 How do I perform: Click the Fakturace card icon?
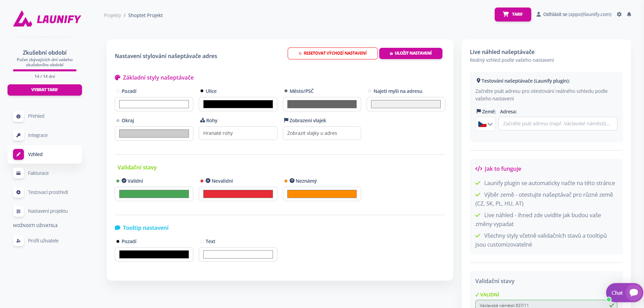click(x=18, y=173)
